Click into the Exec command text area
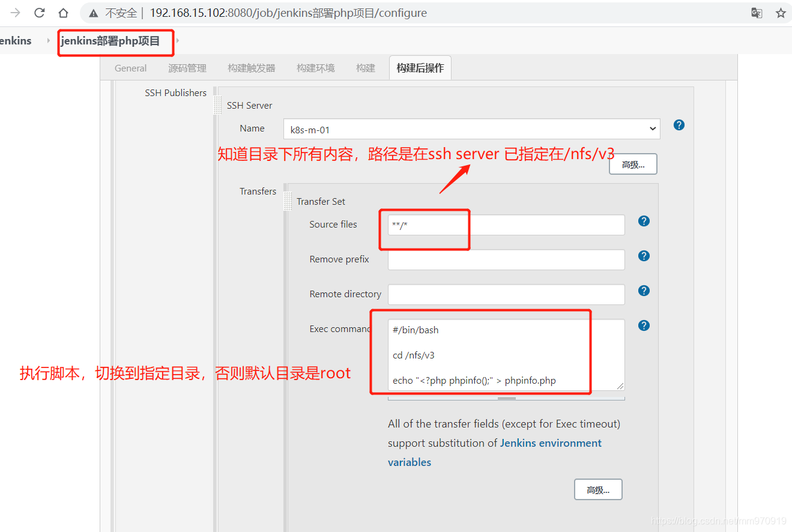 [506, 355]
